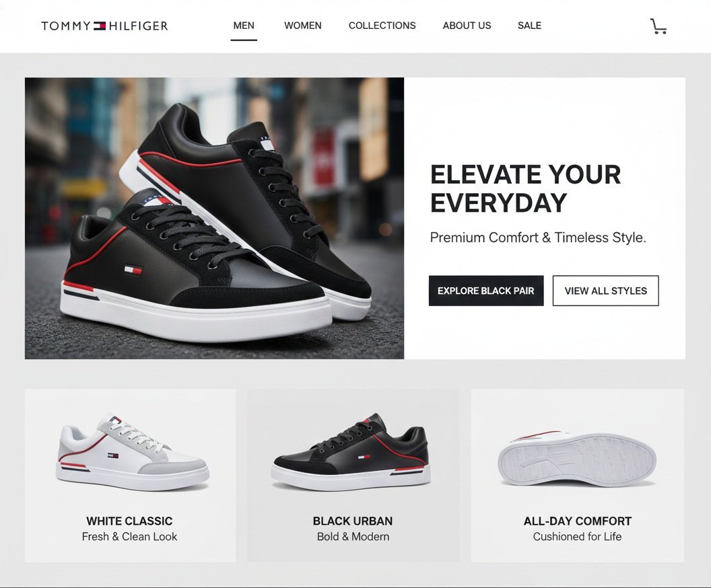Visit the SALE section
Viewport: 711px width, 588px height.
530,26
